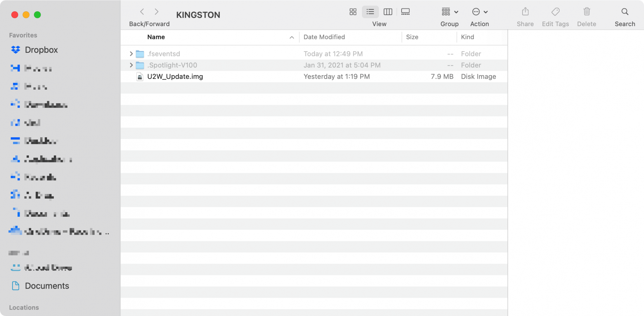Click the date 'Jan 31, 2021 at 5:04 PM'
Image resolution: width=644 pixels, height=316 pixels.
342,65
